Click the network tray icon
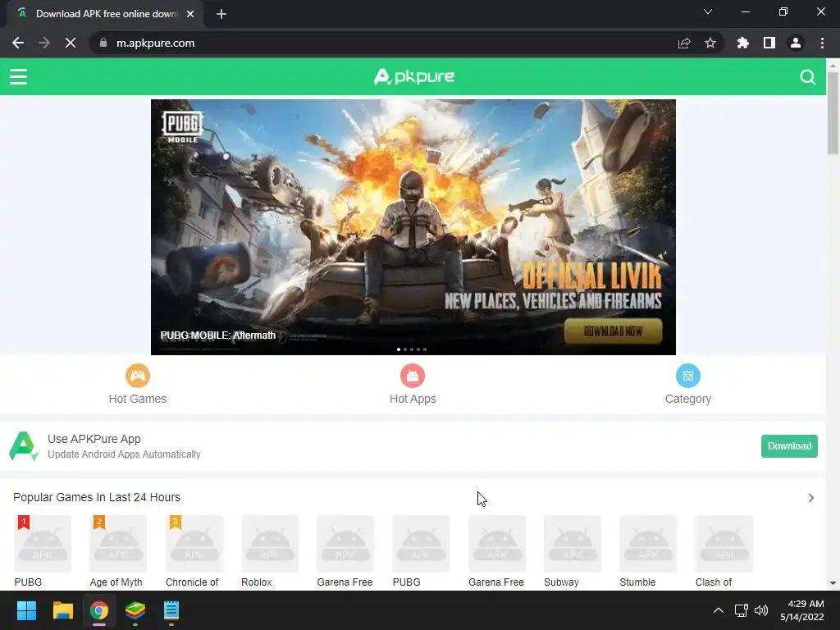Screen dimensions: 840x630 (x=741, y=610)
